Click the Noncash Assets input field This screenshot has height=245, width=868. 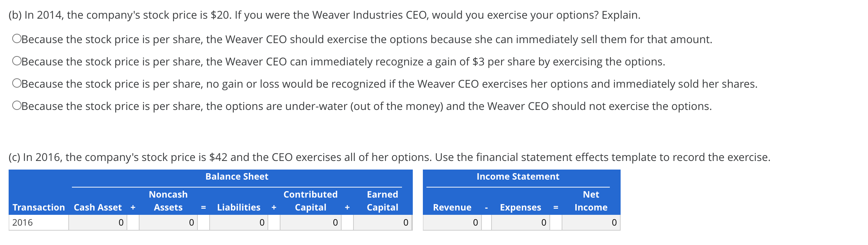[x=168, y=223]
